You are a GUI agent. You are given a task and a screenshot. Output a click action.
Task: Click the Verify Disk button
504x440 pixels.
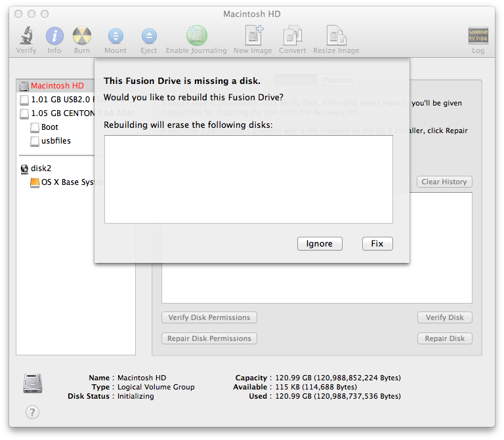[x=444, y=317]
